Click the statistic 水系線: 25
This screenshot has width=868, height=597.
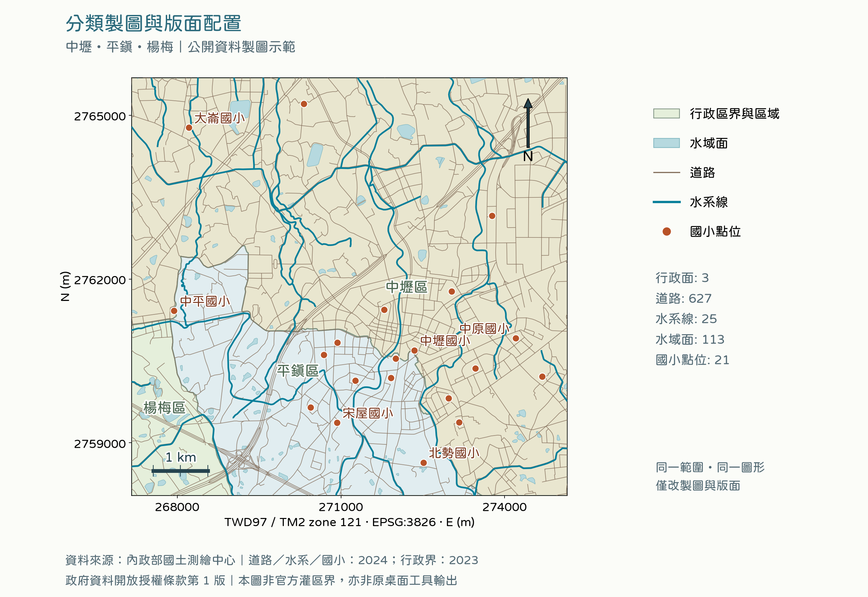click(x=686, y=319)
